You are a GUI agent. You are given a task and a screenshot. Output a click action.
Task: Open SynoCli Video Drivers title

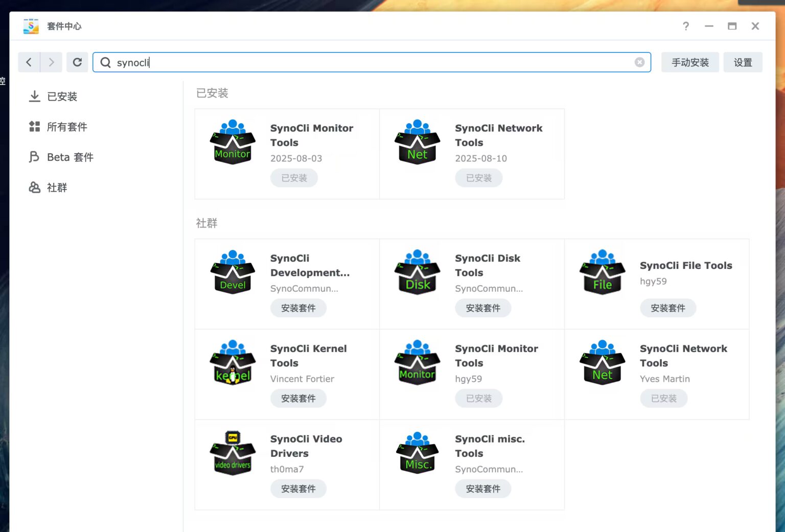pyautogui.click(x=306, y=446)
